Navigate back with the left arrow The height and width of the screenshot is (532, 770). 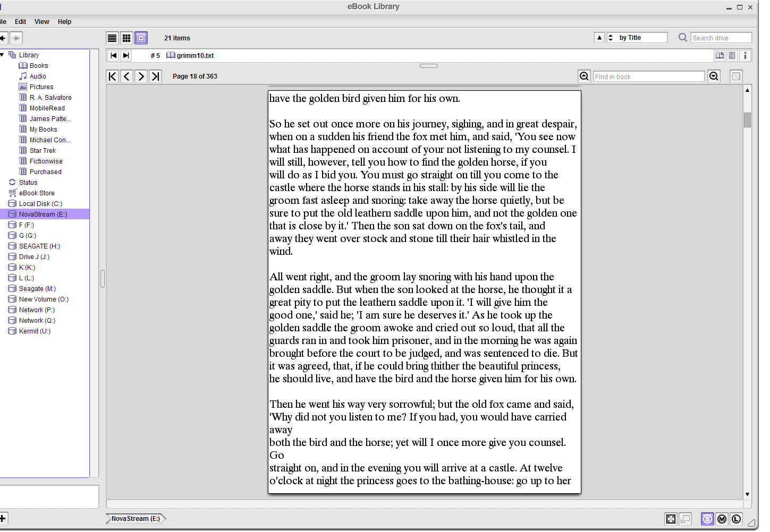3,38
